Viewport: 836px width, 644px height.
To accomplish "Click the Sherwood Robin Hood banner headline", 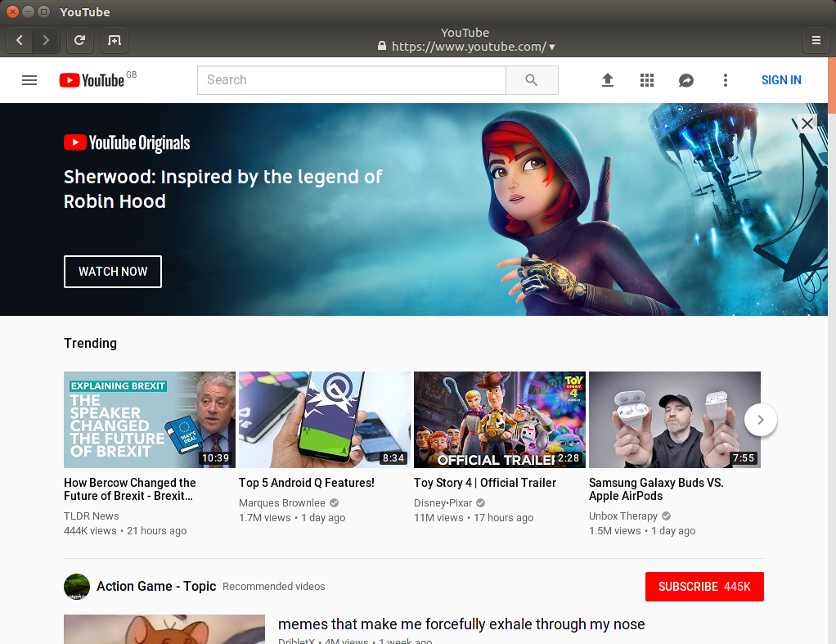I will (222, 189).
